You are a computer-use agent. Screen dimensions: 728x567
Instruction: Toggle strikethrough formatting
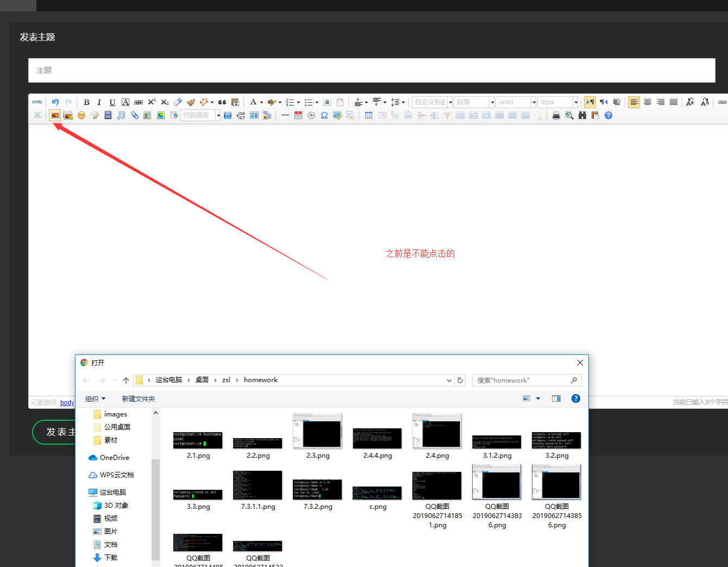pyautogui.click(x=139, y=102)
